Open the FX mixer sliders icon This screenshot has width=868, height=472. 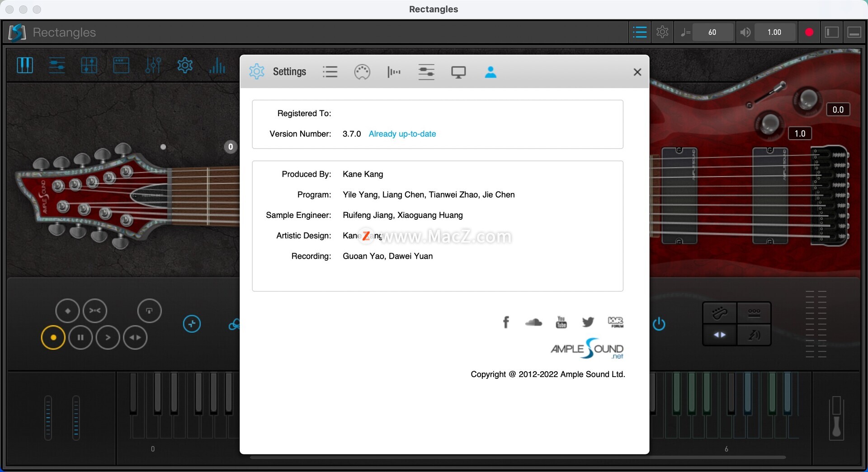pyautogui.click(x=153, y=66)
